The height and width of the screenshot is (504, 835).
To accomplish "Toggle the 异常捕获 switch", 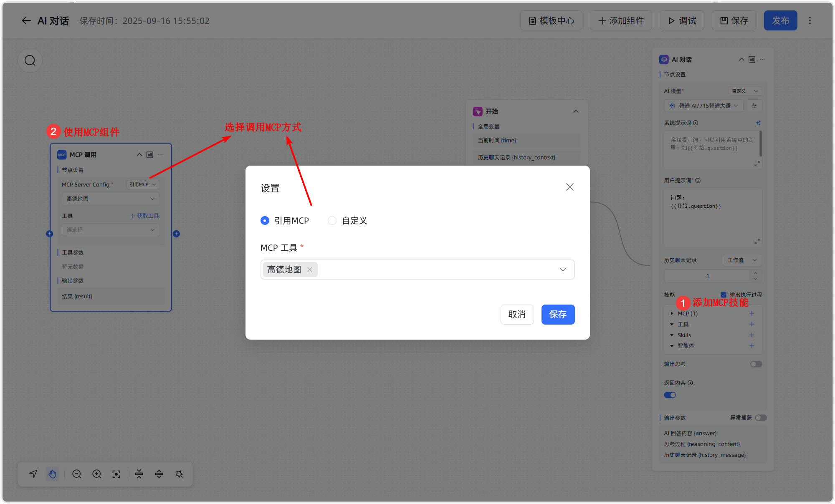I will coord(761,418).
